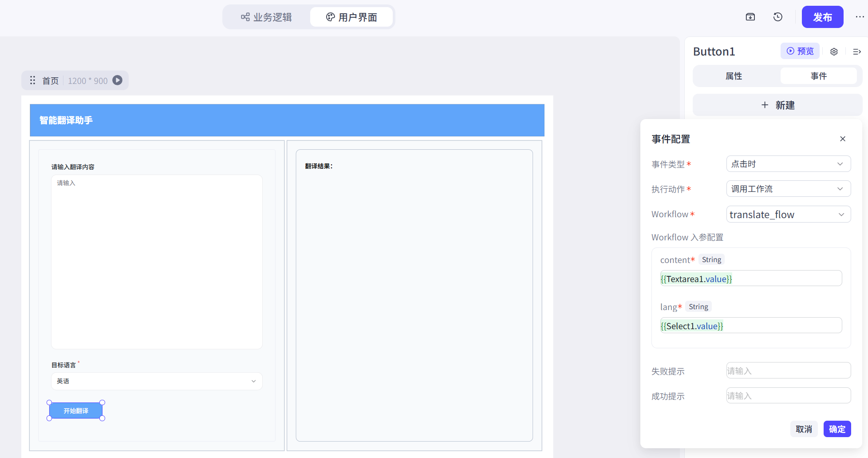Screen dimensions: 868x458
Task: Switch to the 事件 tab
Action: pos(818,76)
